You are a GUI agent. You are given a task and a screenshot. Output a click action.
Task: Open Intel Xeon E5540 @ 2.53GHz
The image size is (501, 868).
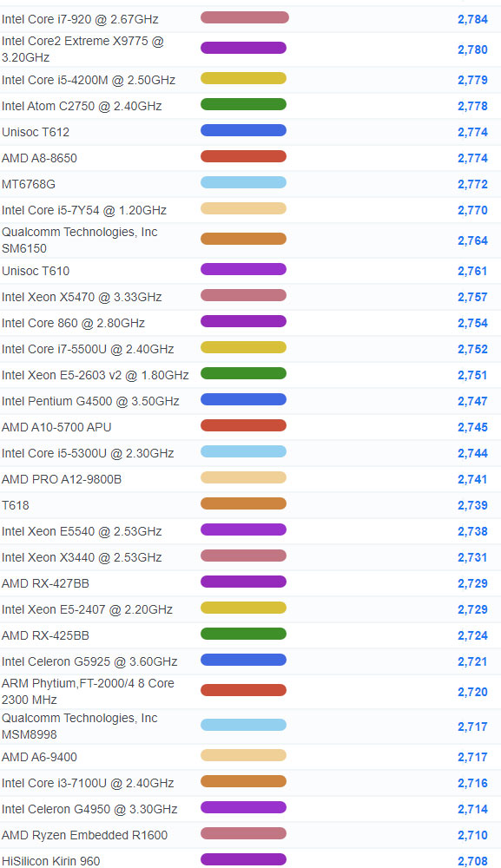tap(82, 531)
